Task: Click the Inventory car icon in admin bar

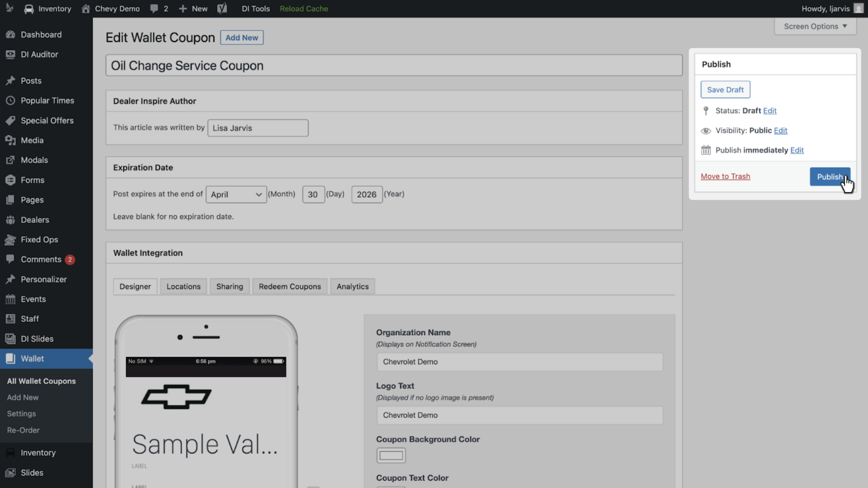Action: coord(29,9)
